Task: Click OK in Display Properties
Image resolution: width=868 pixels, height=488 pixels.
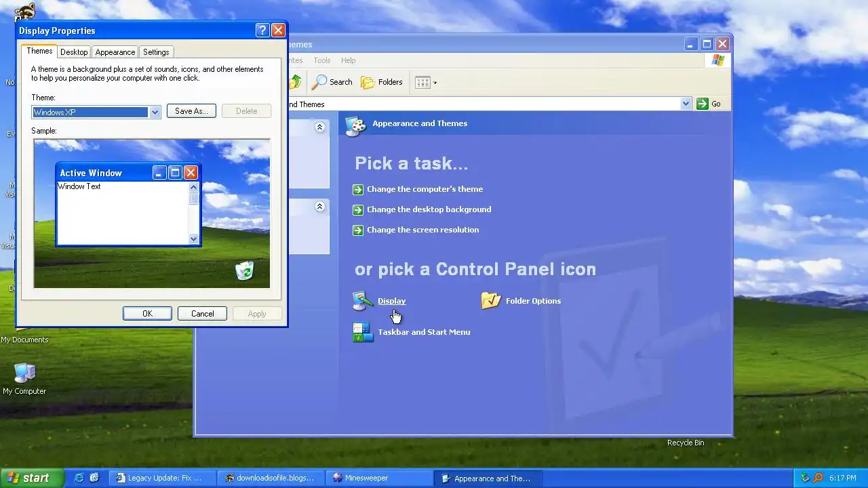Action: coord(147,314)
